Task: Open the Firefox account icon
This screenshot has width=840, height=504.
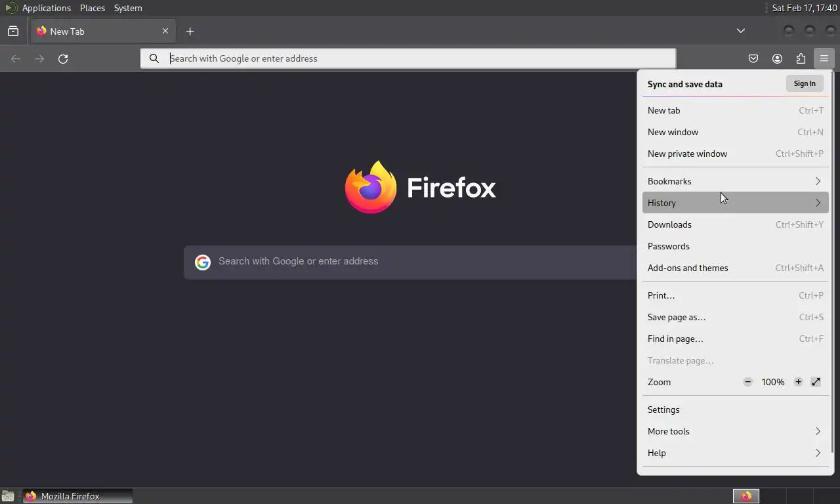Action: [777, 58]
